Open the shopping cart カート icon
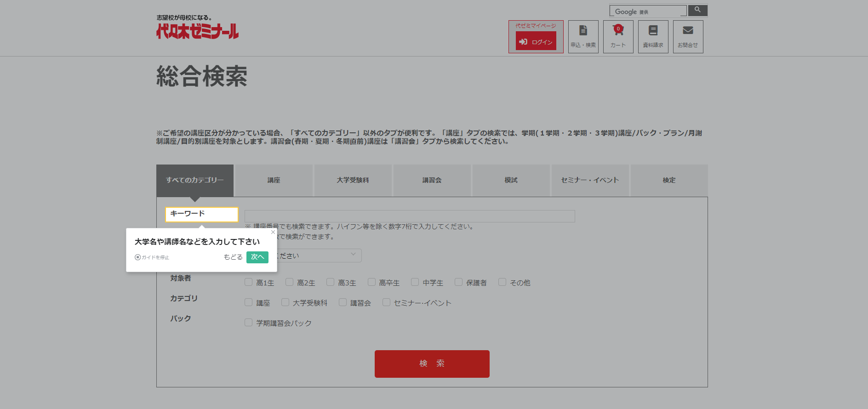Image resolution: width=868 pixels, height=409 pixels. (618, 36)
